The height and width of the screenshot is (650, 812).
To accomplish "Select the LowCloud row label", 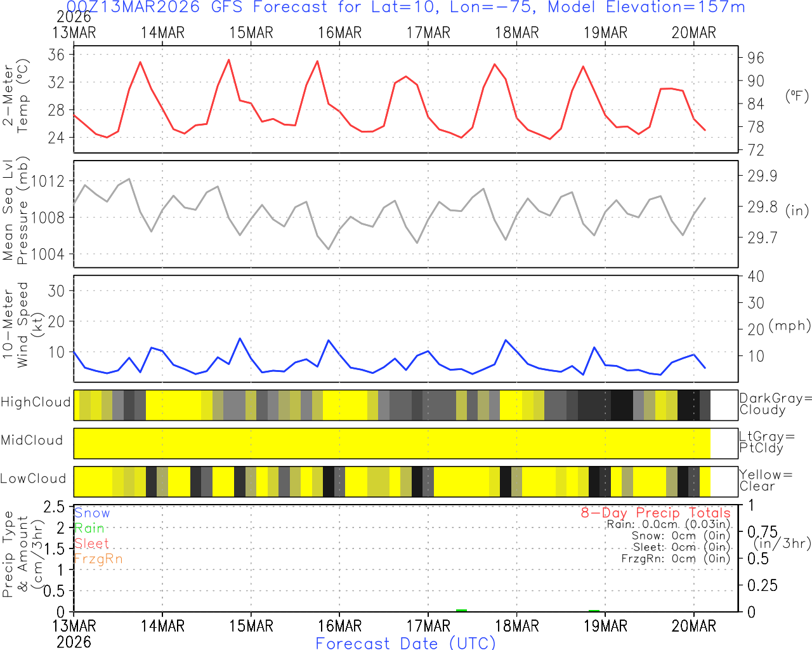I will tap(33, 479).
